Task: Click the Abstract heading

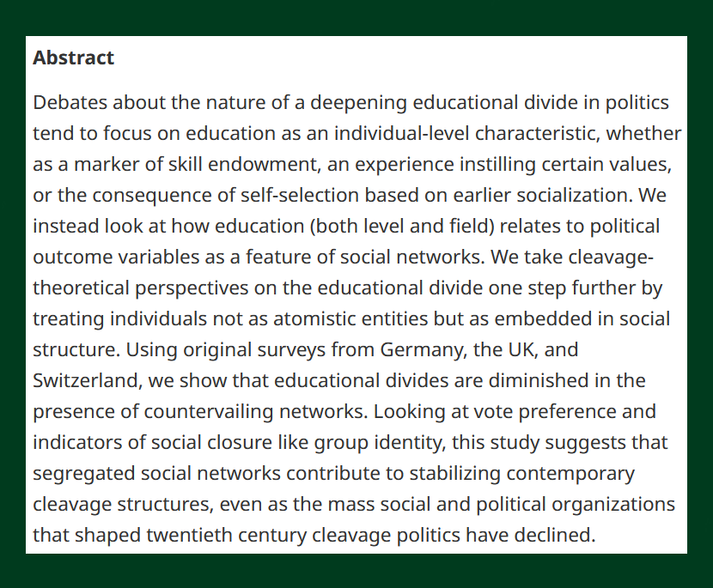Action: click(73, 58)
